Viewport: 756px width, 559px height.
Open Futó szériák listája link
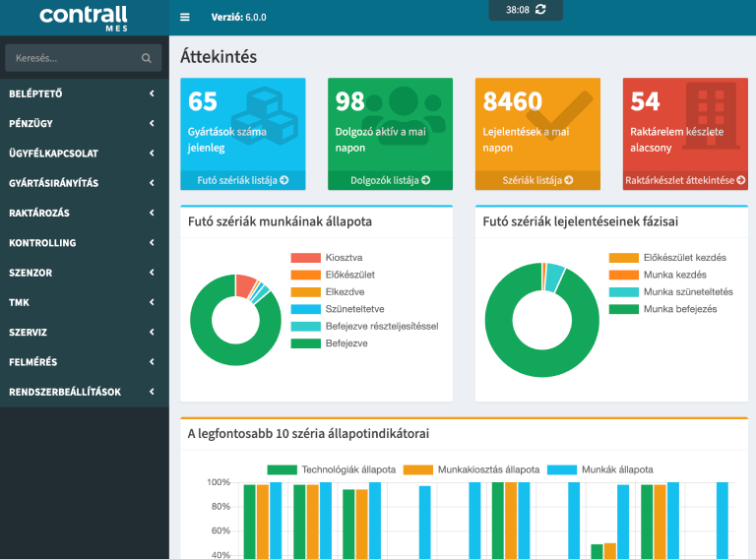point(242,180)
